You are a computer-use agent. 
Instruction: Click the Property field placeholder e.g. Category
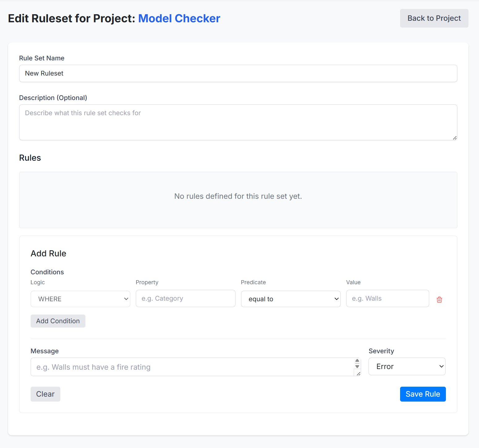[x=185, y=298]
